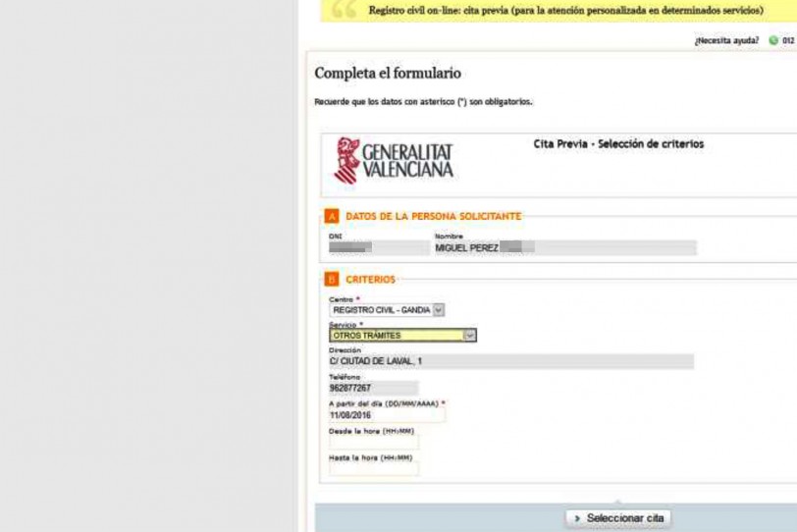Click the 'Recuerde que los datos con asterisco' note
The width and height of the screenshot is (797, 532).
pos(423,102)
